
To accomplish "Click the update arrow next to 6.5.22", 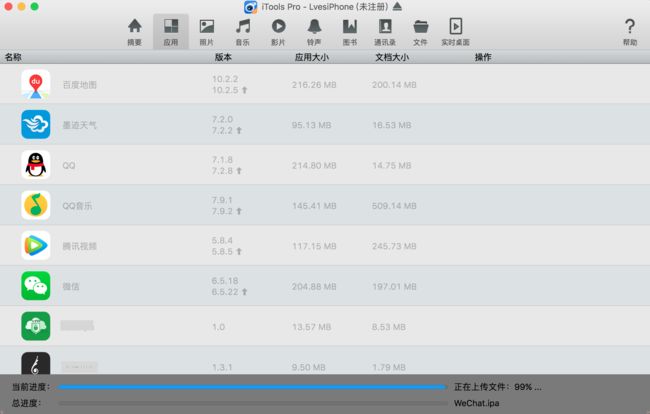I will 245,292.
